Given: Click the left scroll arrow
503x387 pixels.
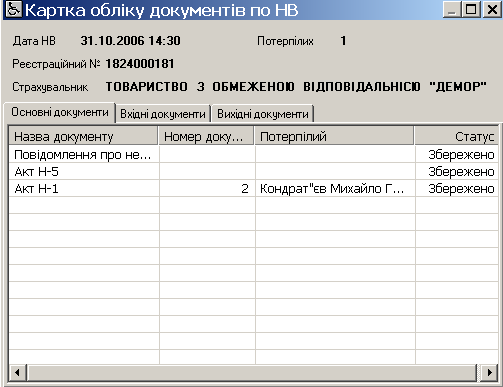Looking at the screenshot, I should pos(18,372).
